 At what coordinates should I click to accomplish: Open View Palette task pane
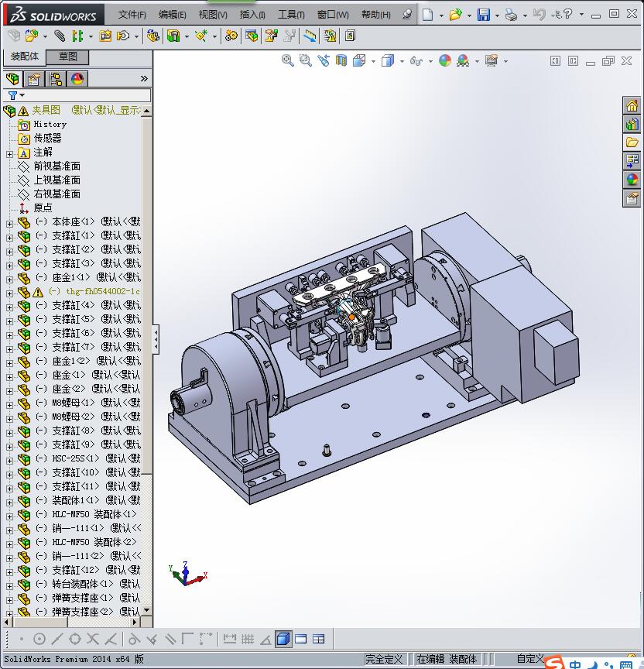(x=632, y=161)
